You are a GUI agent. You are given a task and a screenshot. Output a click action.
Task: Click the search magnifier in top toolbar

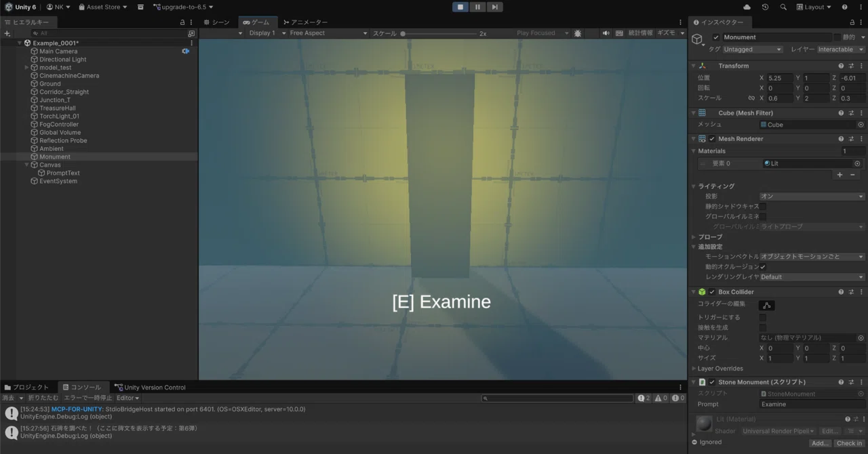783,7
